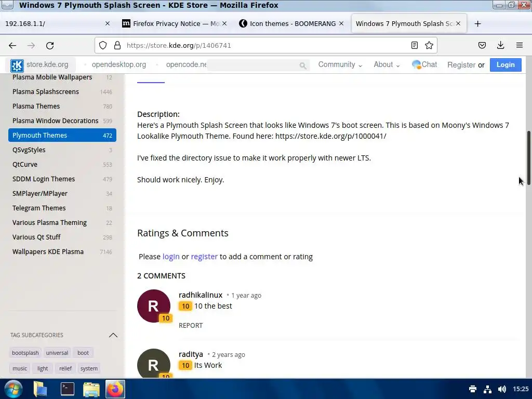Open the Firefox downloads panel
The width and height of the screenshot is (532, 399).
(x=500, y=46)
